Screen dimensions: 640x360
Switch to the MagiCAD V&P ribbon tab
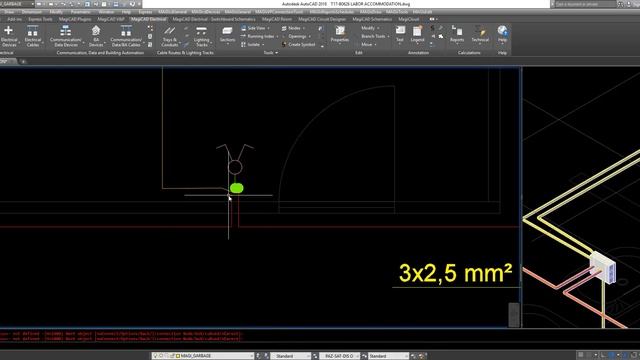tap(111, 19)
